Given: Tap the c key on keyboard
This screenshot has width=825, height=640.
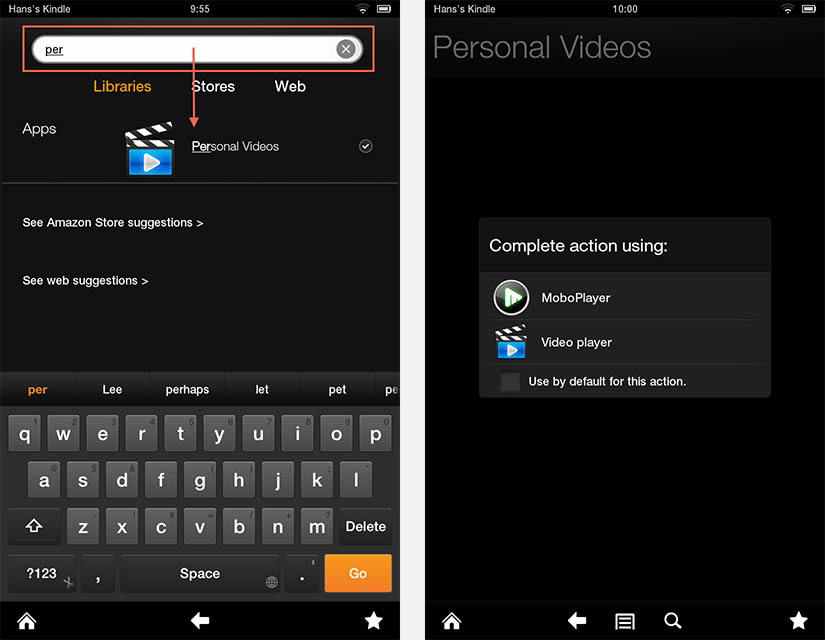Looking at the screenshot, I should coord(160,526).
